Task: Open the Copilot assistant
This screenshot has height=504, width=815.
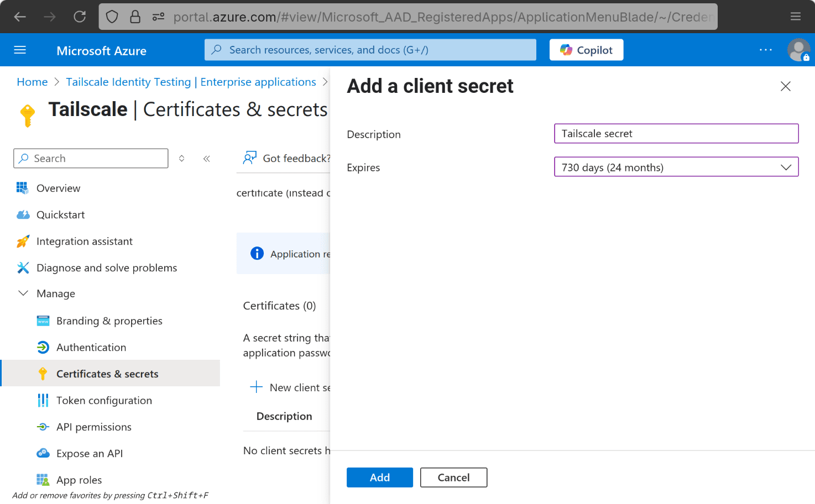Action: (x=586, y=50)
